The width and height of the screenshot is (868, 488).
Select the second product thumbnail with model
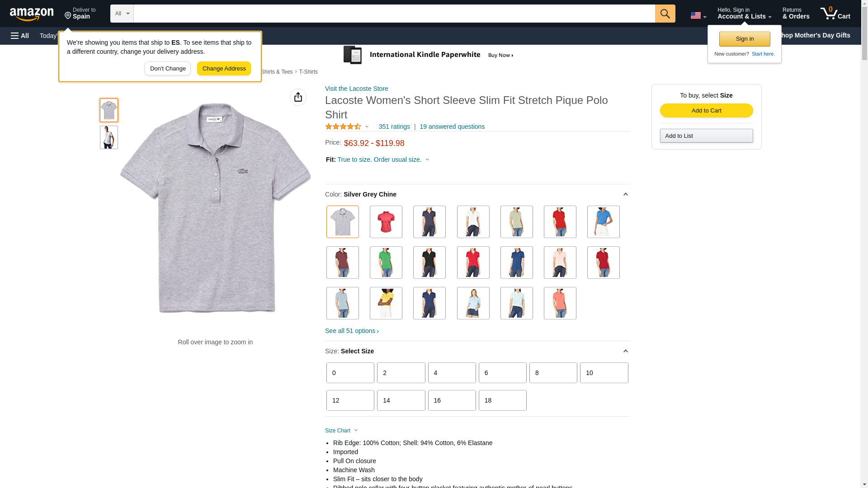click(109, 137)
